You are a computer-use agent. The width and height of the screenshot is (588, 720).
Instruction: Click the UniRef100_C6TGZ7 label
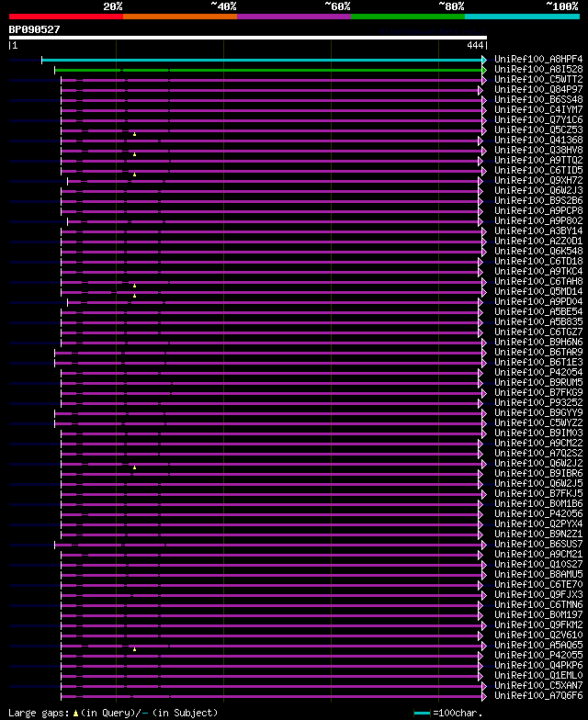point(538,332)
